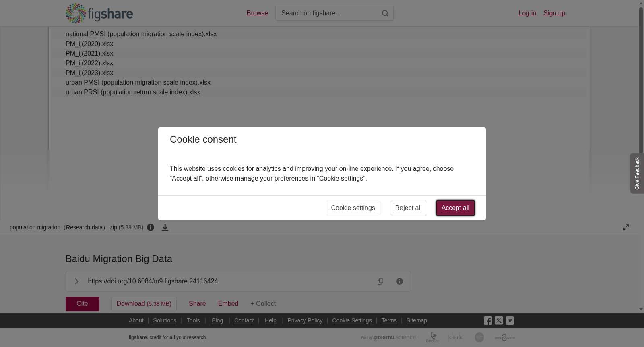Image resolution: width=644 pixels, height=347 pixels.
Task: Click the DOI URL text
Action: tap(153, 281)
